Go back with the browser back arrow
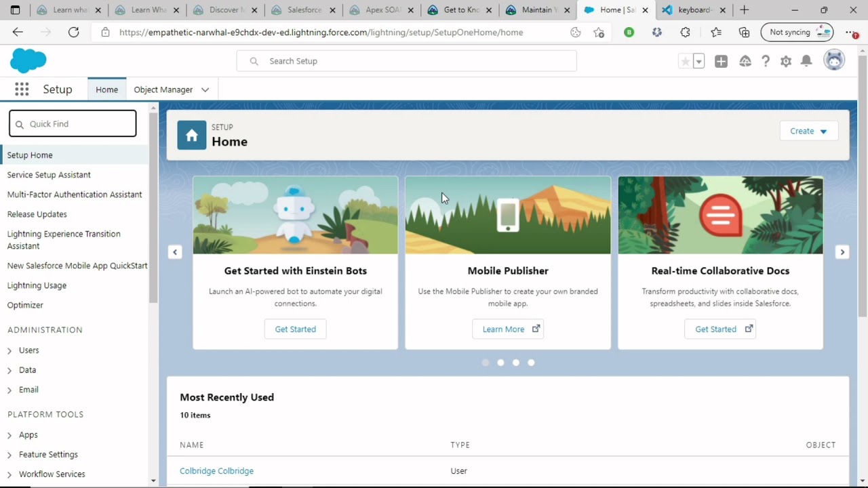 click(x=18, y=32)
